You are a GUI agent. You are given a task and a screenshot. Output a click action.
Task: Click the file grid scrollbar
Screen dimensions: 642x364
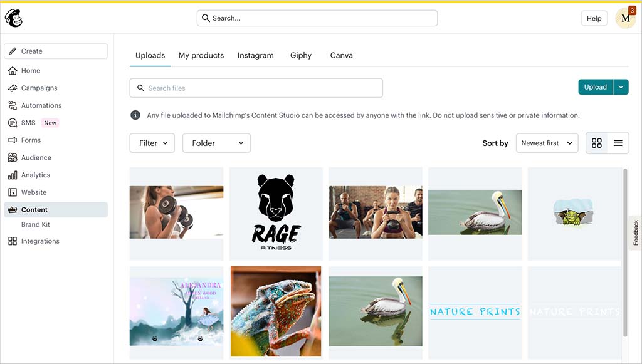[625, 252]
